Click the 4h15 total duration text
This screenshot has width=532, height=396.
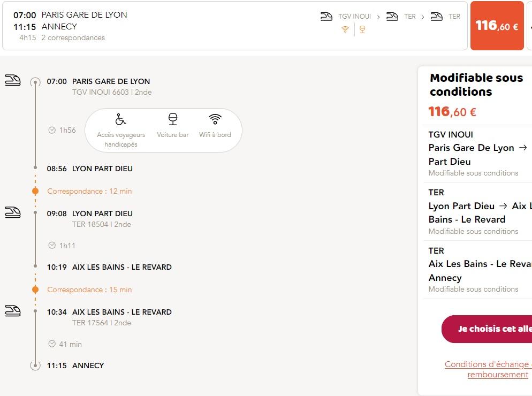tap(28, 37)
